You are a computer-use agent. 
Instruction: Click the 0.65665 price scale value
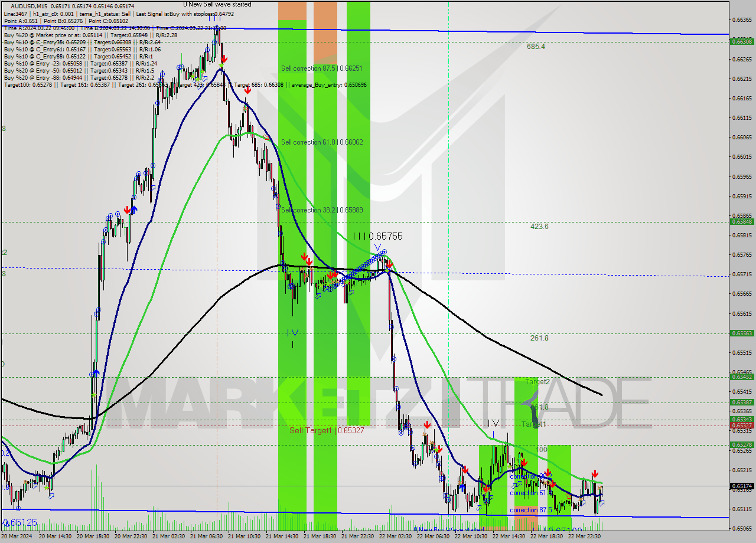coord(742,294)
